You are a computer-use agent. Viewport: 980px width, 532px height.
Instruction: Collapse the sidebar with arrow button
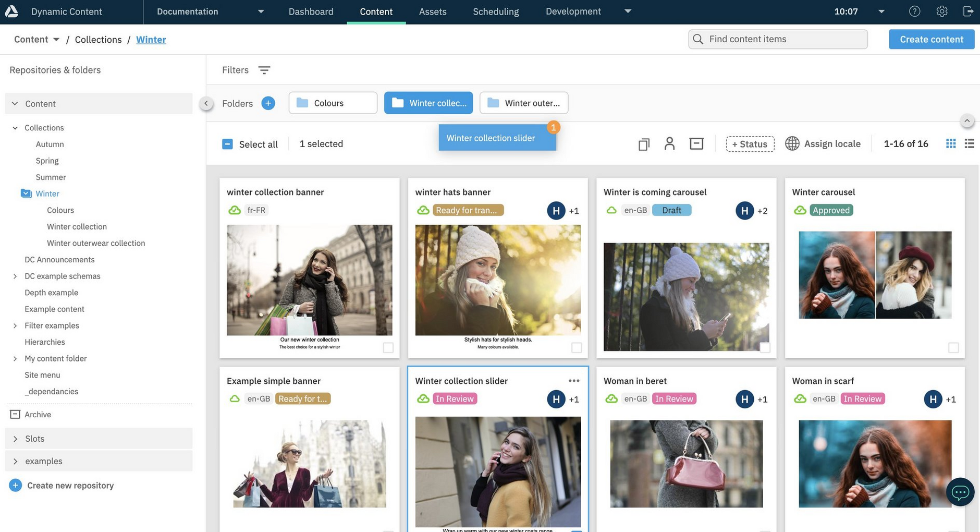(206, 103)
